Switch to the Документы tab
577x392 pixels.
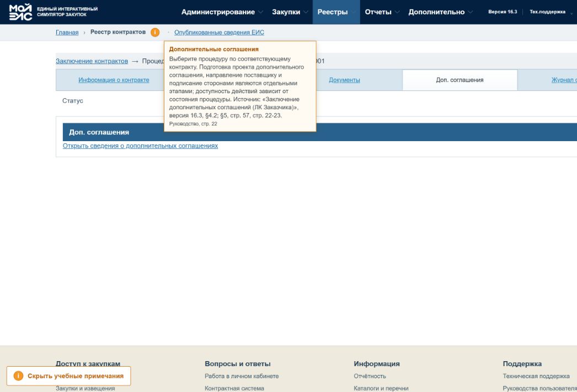click(x=344, y=80)
